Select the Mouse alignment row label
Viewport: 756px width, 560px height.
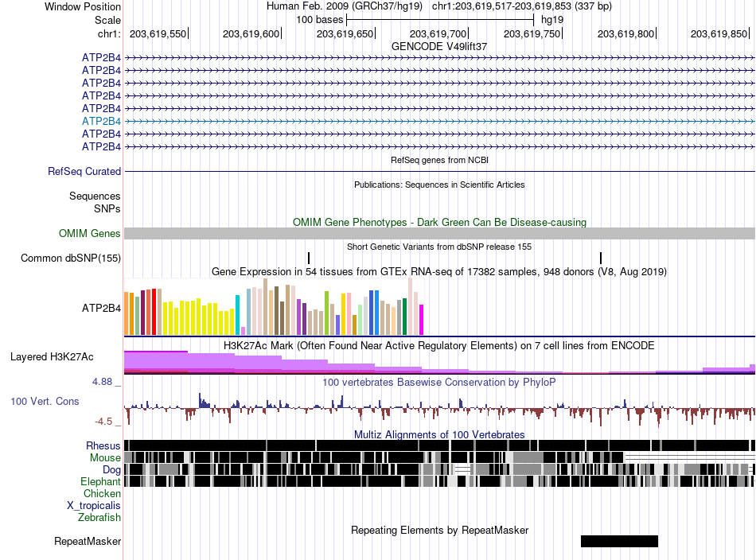click(x=105, y=458)
